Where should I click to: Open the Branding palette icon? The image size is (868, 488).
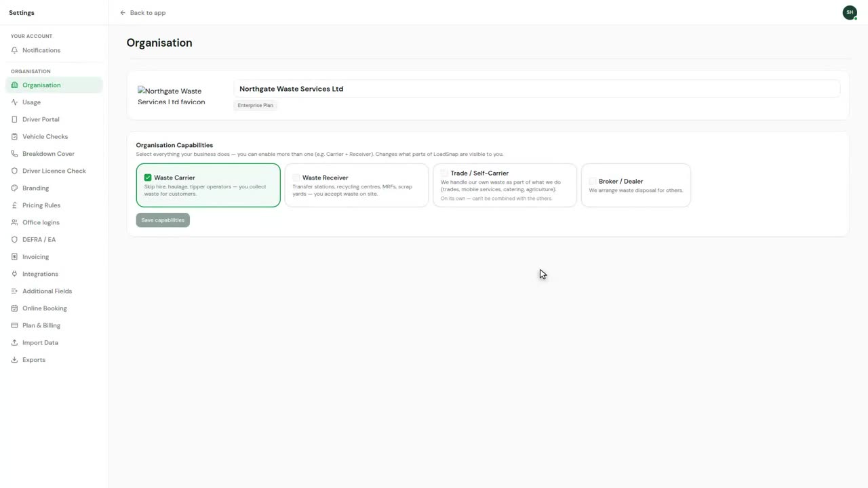15,188
